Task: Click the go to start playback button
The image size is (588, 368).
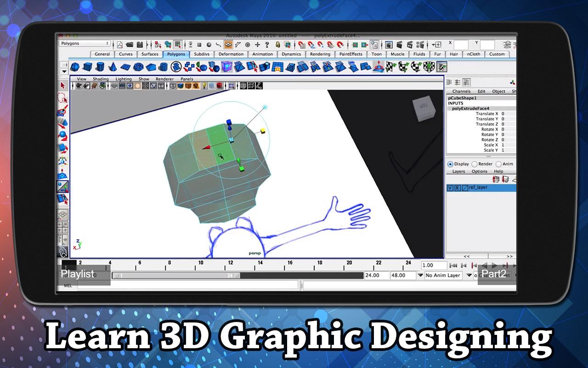Action: tap(453, 265)
